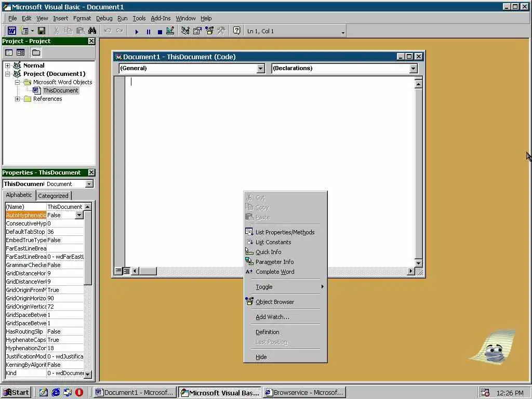
Task: Close the Properties panel
Action: point(91,172)
